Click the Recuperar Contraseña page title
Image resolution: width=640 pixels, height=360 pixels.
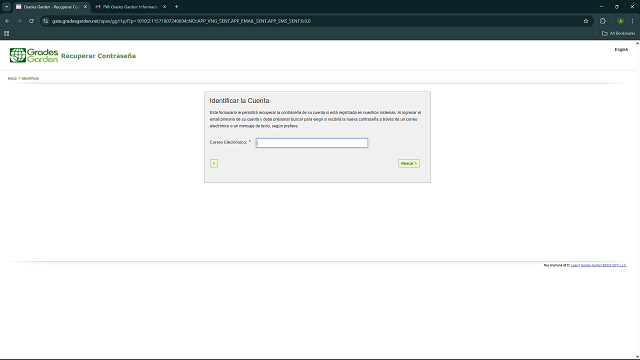pos(98,56)
